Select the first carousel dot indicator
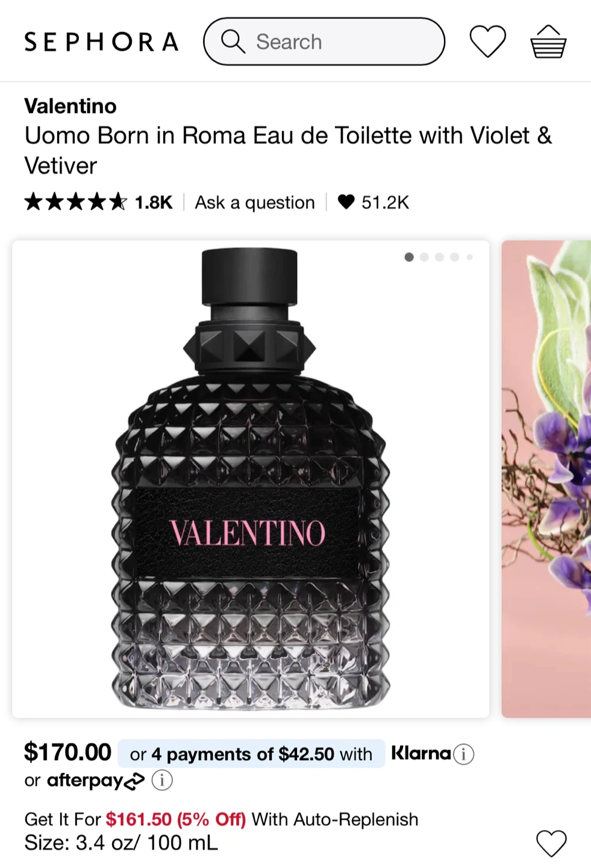Viewport: 591px width, 868px height. click(x=409, y=257)
